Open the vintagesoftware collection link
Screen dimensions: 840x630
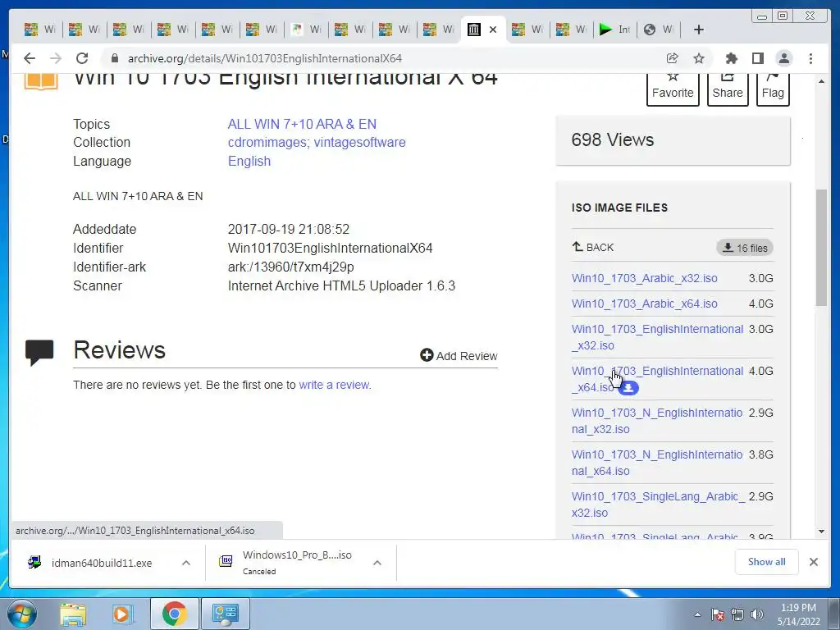[359, 143]
